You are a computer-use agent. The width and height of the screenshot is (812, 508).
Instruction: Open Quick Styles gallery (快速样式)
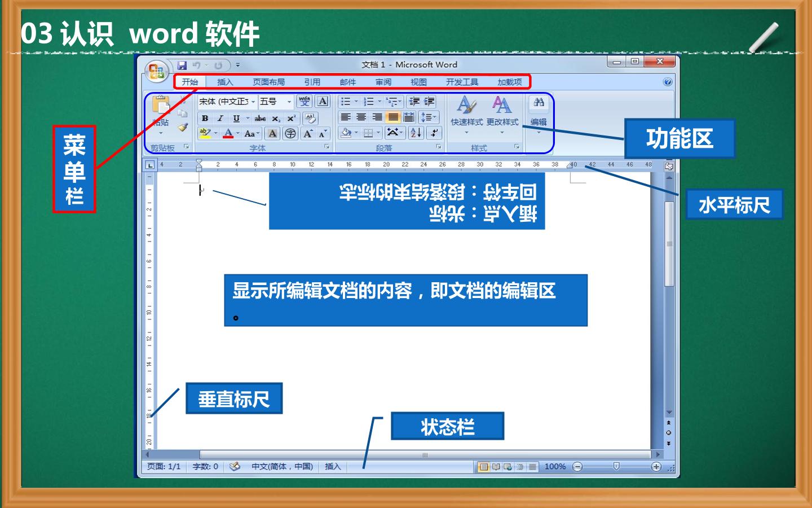[x=466, y=116]
